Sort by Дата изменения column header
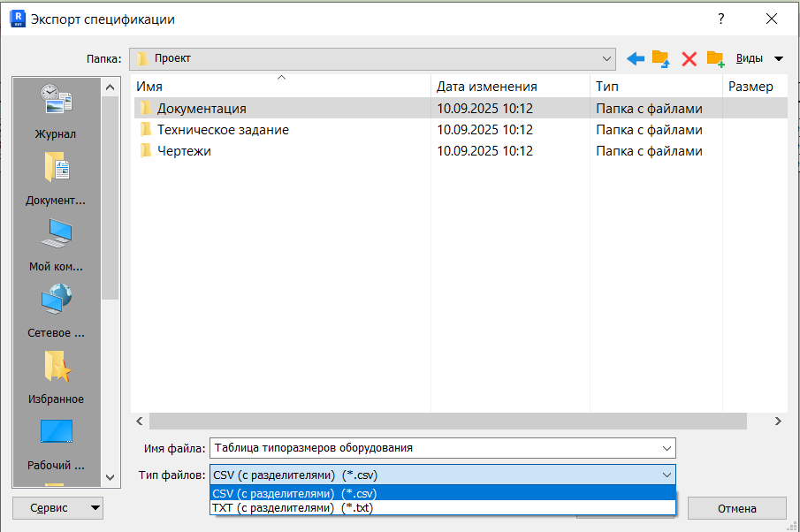The image size is (800, 532). point(510,87)
